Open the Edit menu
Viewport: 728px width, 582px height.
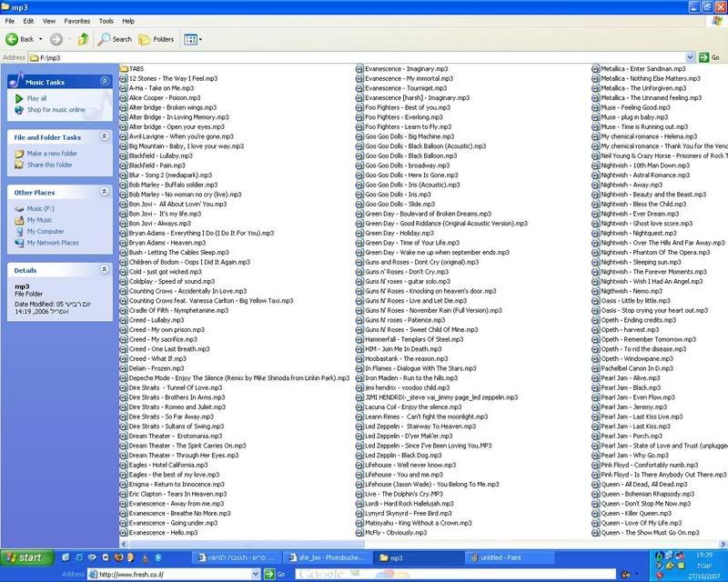[28, 21]
